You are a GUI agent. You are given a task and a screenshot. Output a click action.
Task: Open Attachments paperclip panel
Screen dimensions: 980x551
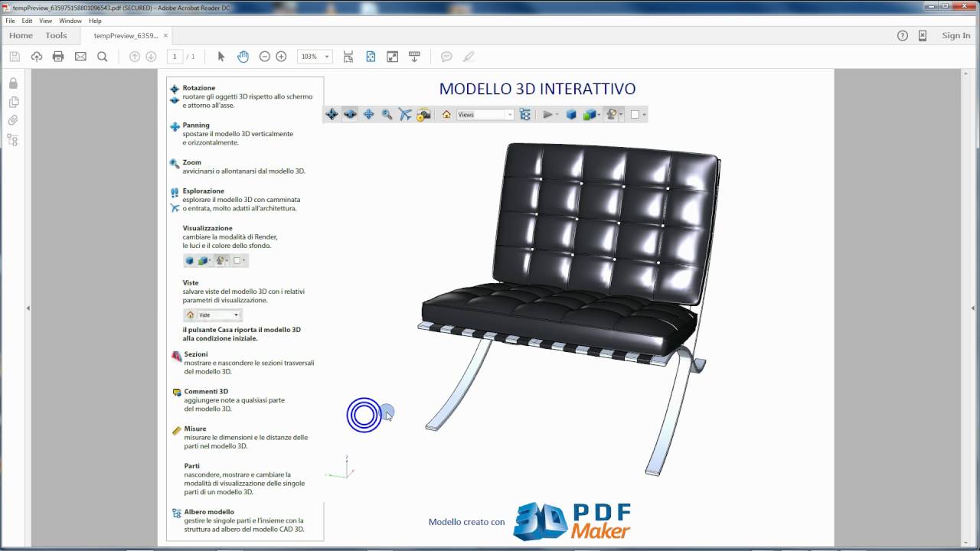point(13,120)
